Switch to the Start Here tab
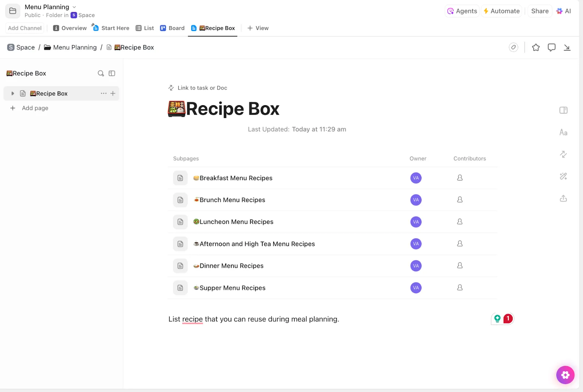This screenshot has height=392, width=583. [x=111, y=28]
